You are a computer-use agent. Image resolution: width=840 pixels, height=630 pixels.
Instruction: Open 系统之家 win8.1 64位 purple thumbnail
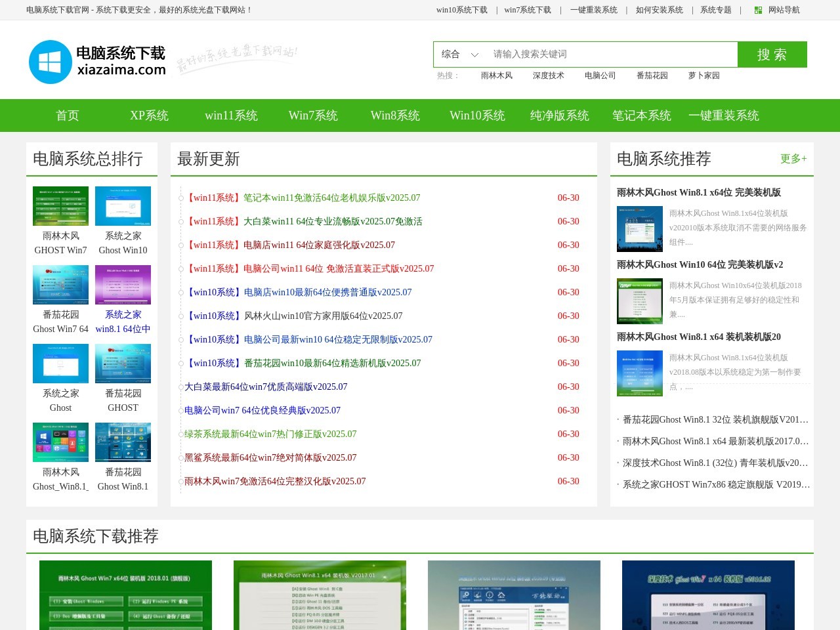pyautogui.click(x=123, y=285)
